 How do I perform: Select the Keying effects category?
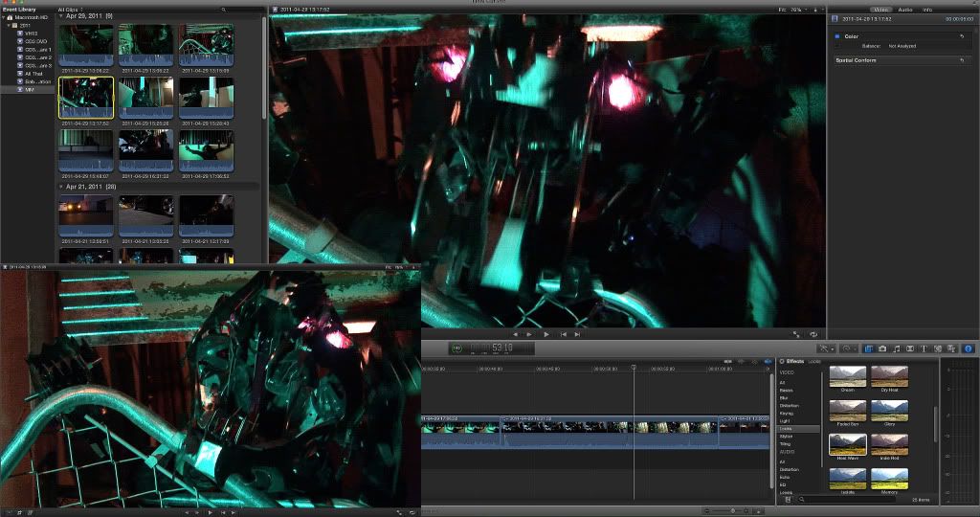click(x=787, y=414)
